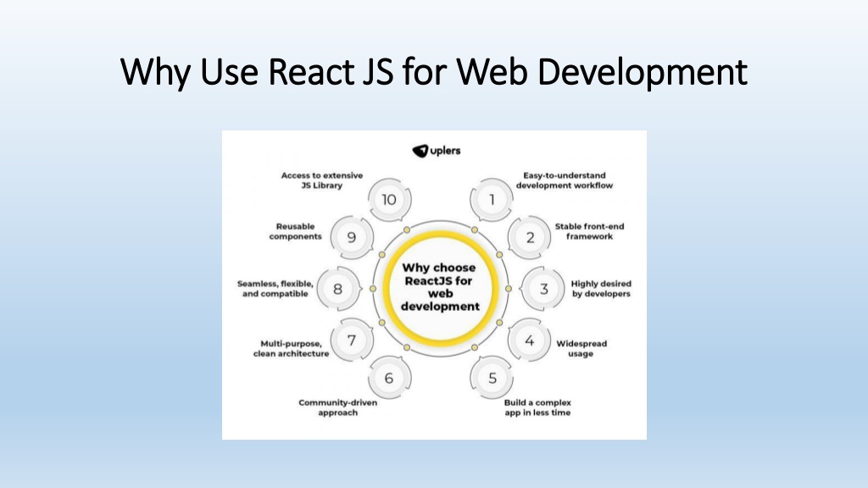868x488 pixels.
Task: Select circle number 10 at the top left
Action: [x=388, y=200]
